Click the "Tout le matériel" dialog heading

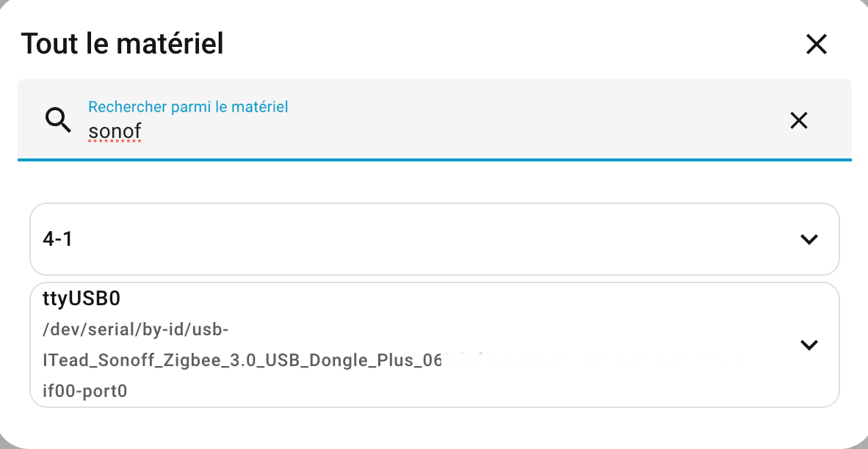pos(122,44)
